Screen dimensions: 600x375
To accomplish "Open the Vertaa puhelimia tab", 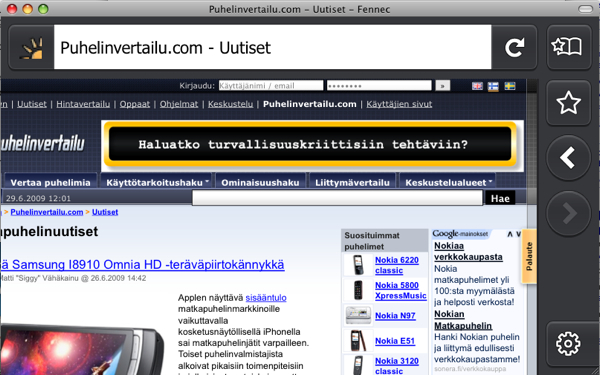I will coord(50,182).
